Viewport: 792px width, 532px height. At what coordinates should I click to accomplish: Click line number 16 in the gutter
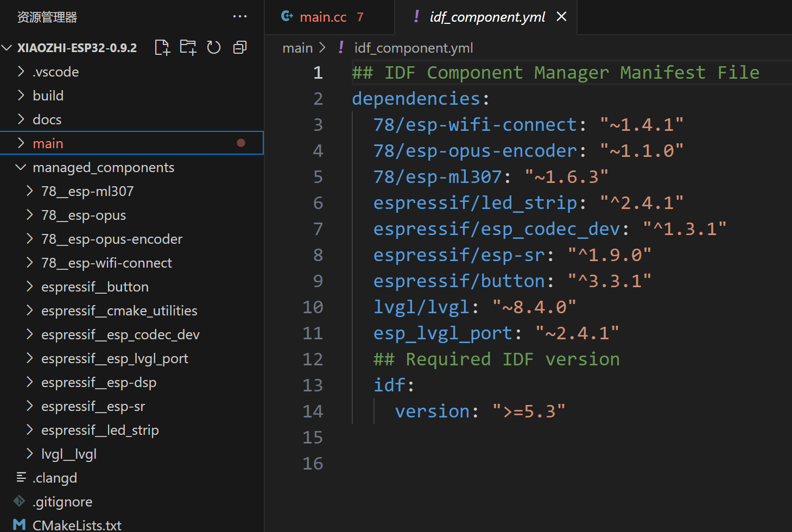pyautogui.click(x=313, y=464)
